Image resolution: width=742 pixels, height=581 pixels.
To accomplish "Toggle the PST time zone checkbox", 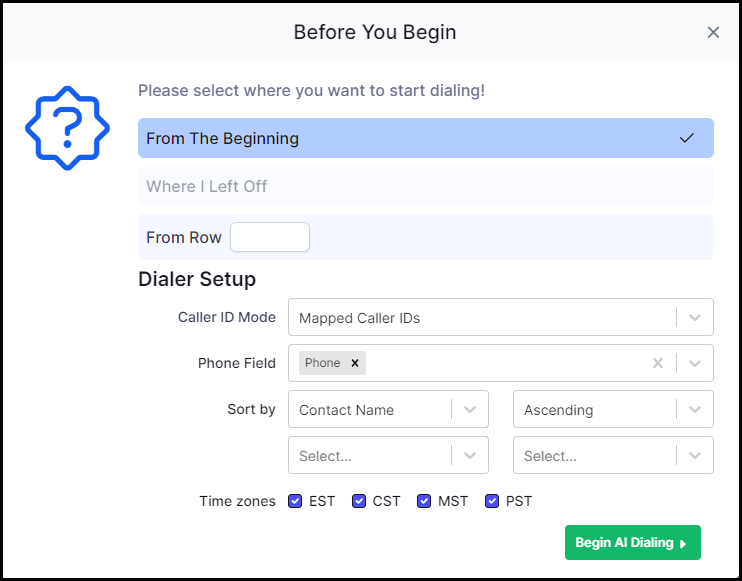I will (x=492, y=501).
